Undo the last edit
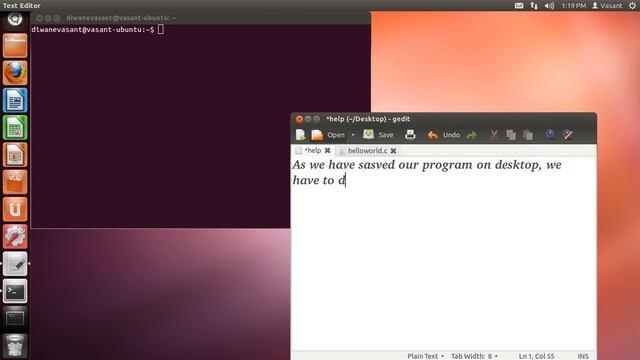 tap(443, 135)
